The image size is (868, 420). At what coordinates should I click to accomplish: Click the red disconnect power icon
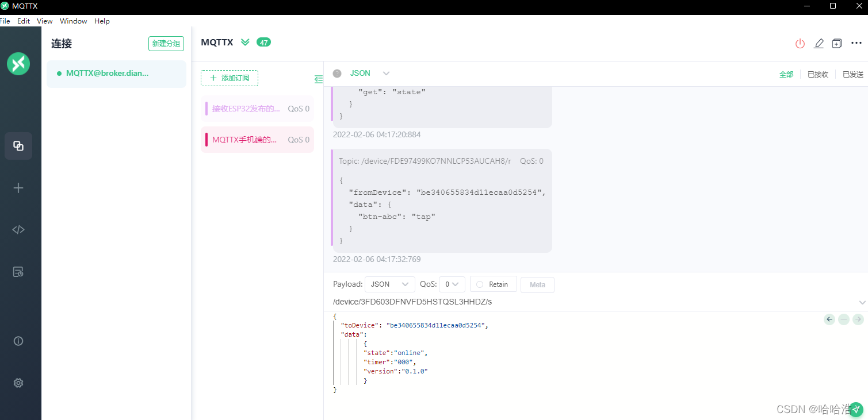800,43
